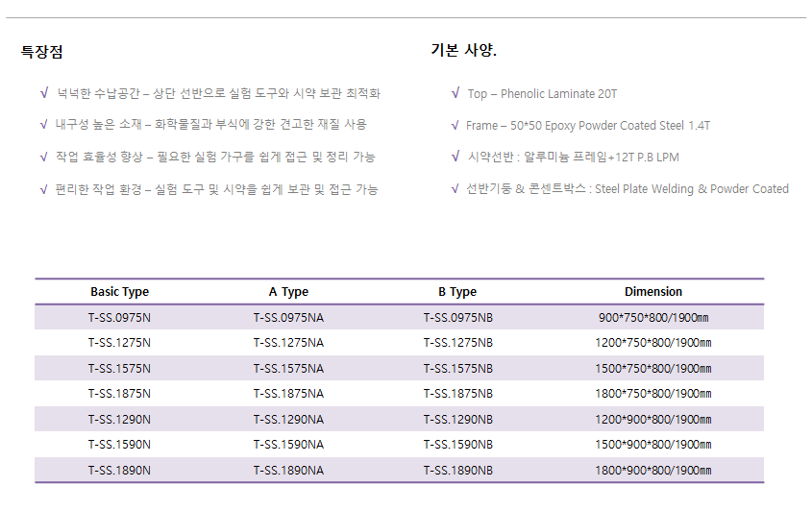Click checkmark icon beside 편리한 작업 환경

pos(44,189)
